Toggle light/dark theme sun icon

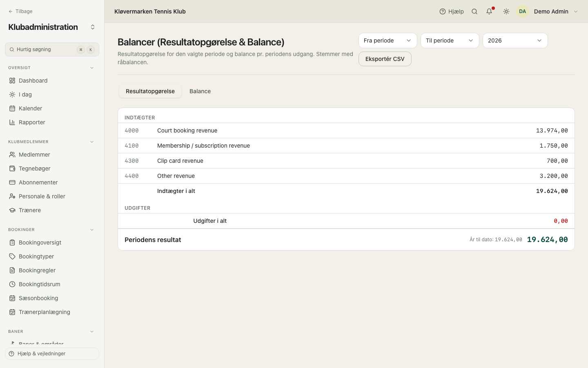click(506, 11)
